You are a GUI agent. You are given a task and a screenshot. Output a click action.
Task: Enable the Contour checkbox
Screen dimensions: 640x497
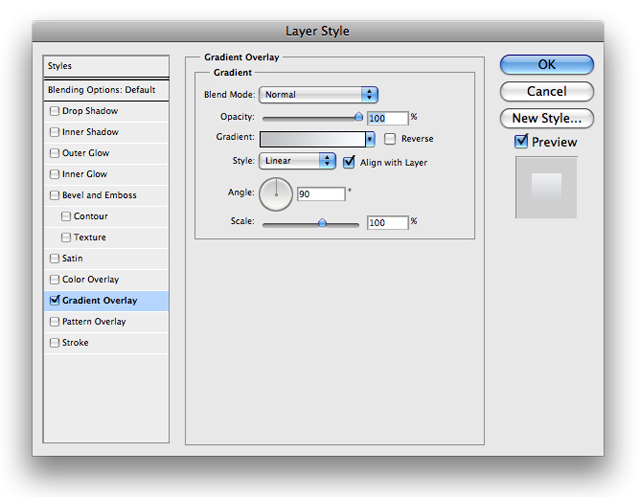pyautogui.click(x=66, y=216)
